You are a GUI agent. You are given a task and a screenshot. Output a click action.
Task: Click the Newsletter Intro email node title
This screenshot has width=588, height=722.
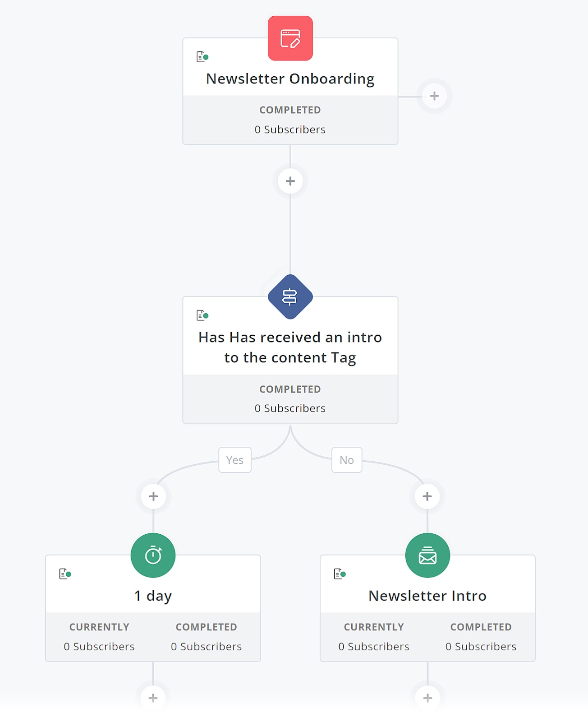point(427,595)
